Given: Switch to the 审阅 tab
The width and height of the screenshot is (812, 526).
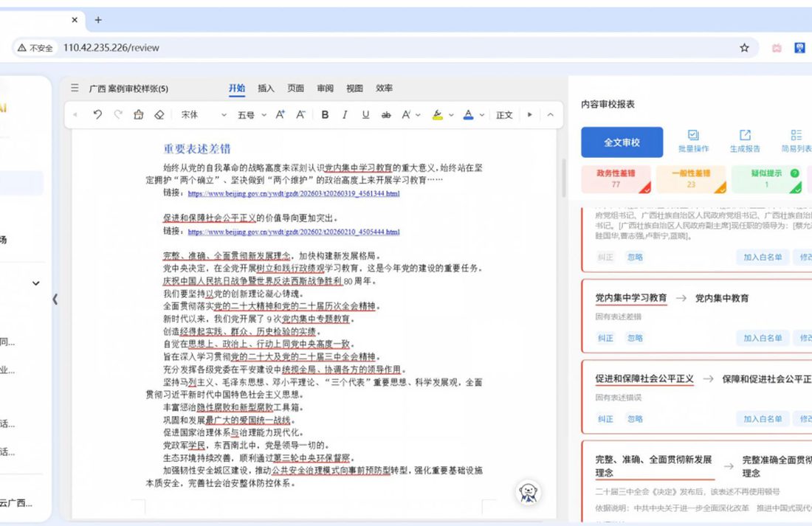Looking at the screenshot, I should 326,88.
